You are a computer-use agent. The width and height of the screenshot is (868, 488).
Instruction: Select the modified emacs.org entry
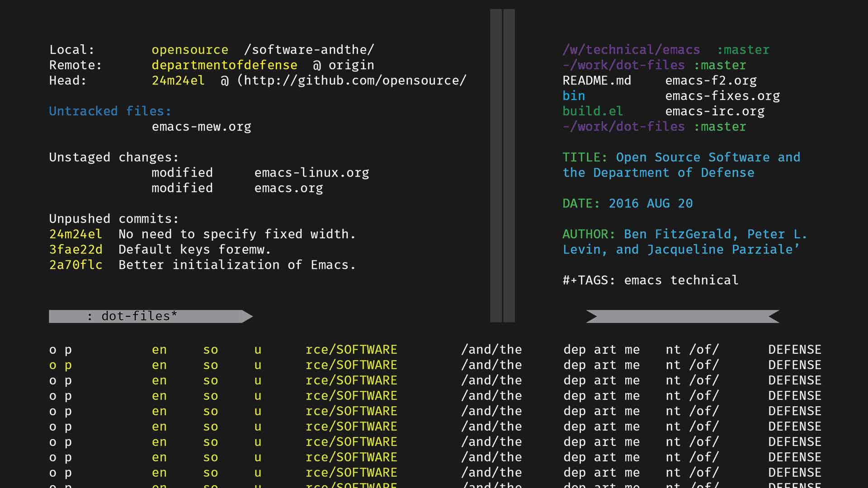237,188
